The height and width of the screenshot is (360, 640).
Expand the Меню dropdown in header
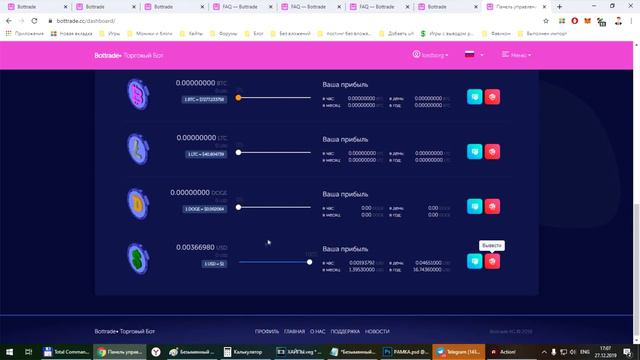click(x=516, y=55)
